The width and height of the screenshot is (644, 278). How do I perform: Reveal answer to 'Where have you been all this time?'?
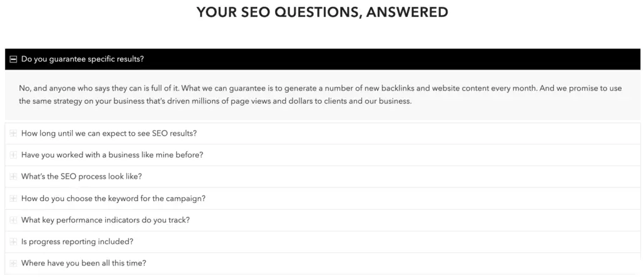(84, 264)
